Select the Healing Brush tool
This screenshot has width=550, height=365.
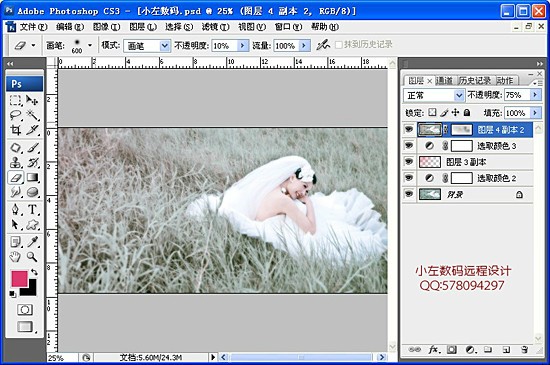(x=15, y=148)
